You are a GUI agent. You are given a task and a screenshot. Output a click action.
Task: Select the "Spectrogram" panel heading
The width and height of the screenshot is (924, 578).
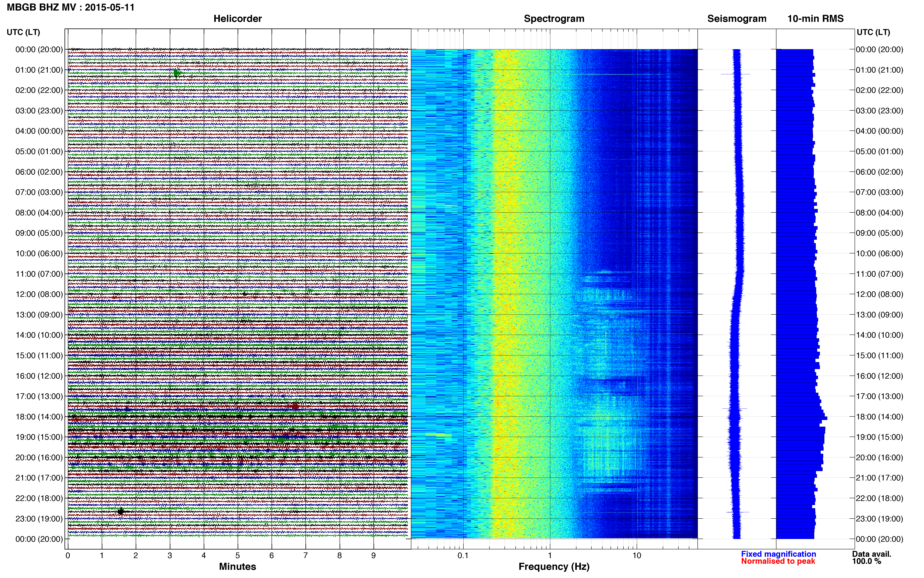554,19
